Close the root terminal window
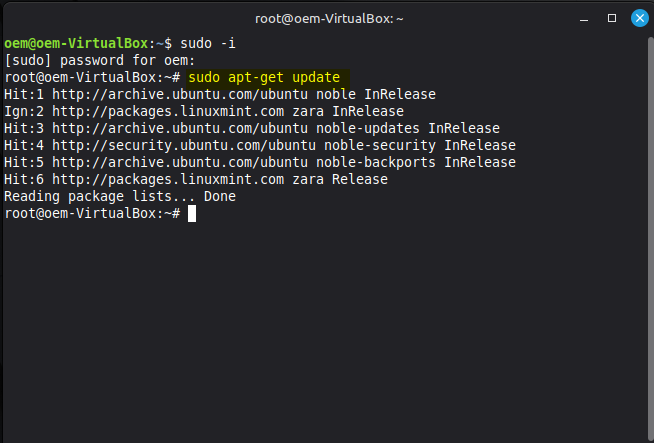Screen dimensions: 654x443 pyautogui.click(x=637, y=18)
